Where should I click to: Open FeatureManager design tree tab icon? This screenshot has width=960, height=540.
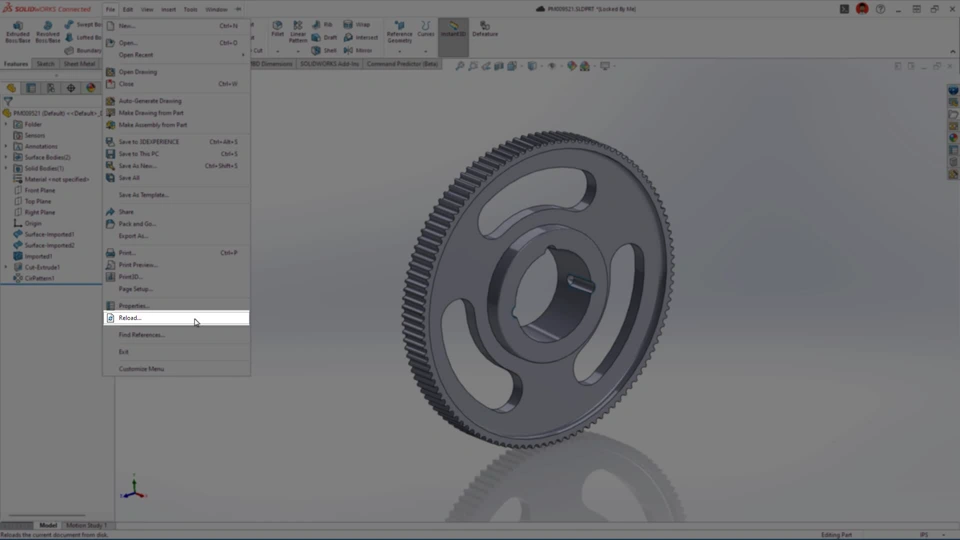11,88
